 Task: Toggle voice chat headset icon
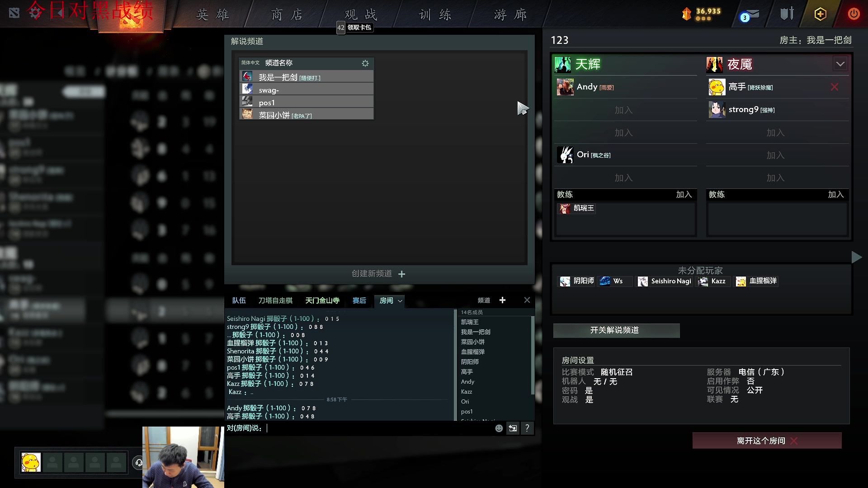[139, 463]
